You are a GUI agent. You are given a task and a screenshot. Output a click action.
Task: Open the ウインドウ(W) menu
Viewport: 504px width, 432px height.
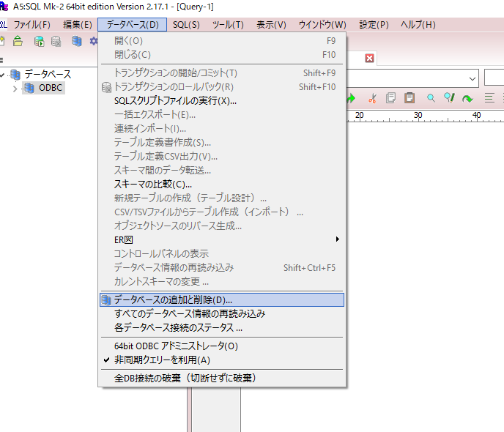pos(322,25)
